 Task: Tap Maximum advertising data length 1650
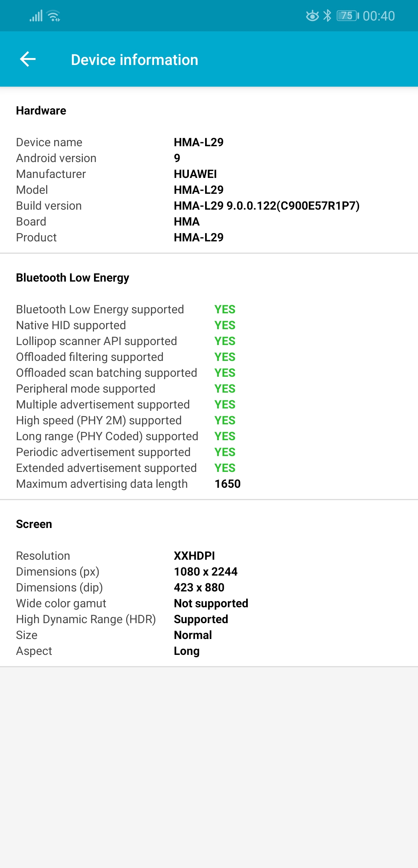coord(228,484)
